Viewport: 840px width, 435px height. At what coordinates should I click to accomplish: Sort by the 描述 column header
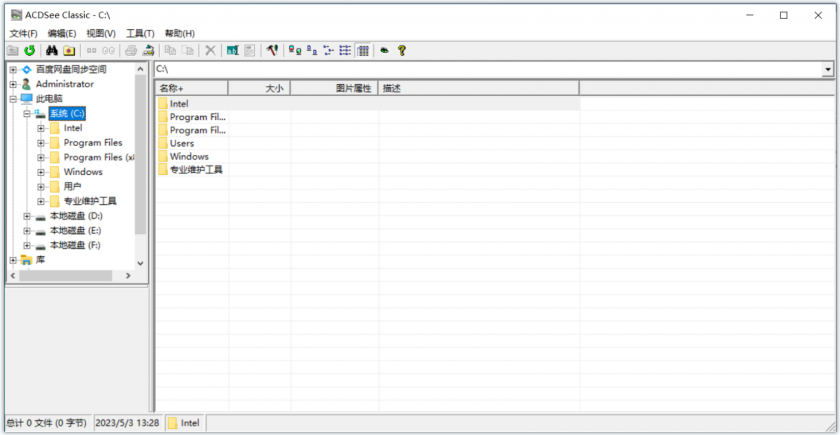[478, 88]
